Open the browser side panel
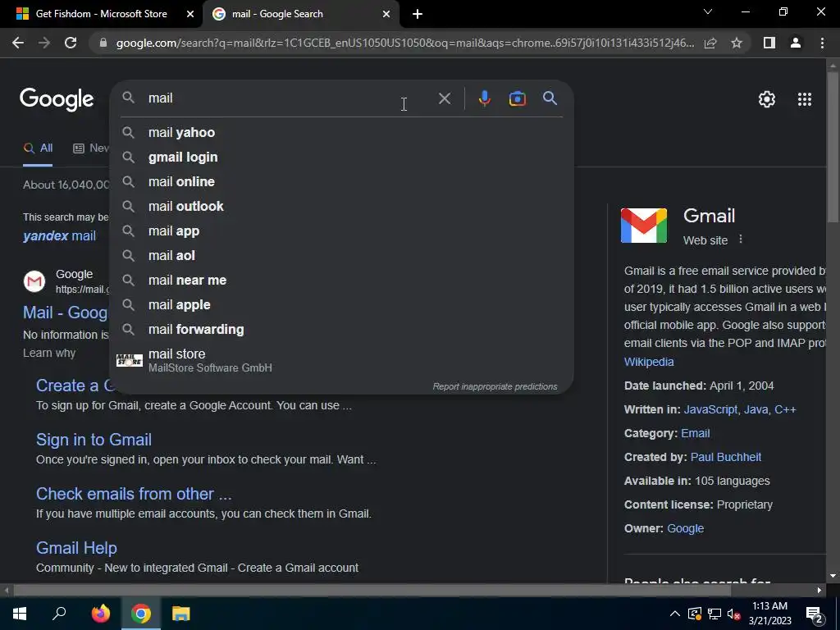840x630 pixels. click(769, 43)
